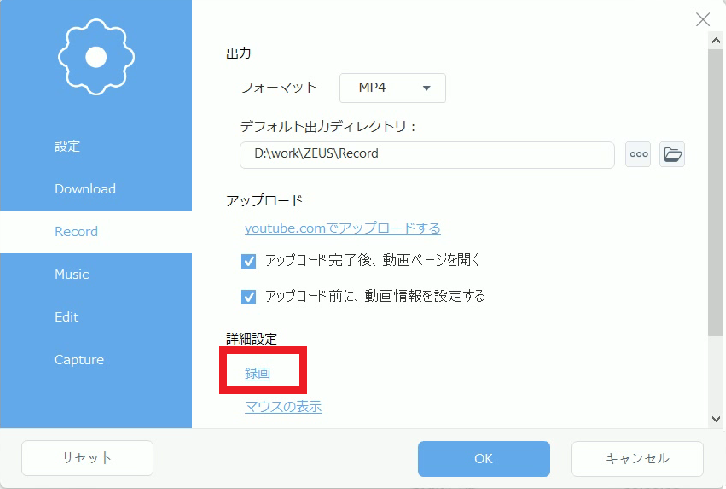726x489 pixels.
Task: Click the folder icon to open output directory
Action: click(673, 154)
